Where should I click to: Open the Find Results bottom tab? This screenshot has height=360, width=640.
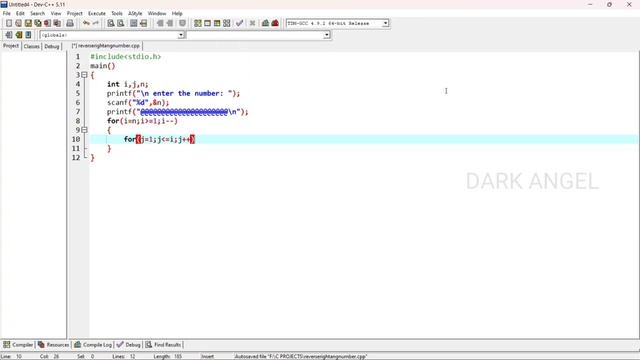click(163, 345)
